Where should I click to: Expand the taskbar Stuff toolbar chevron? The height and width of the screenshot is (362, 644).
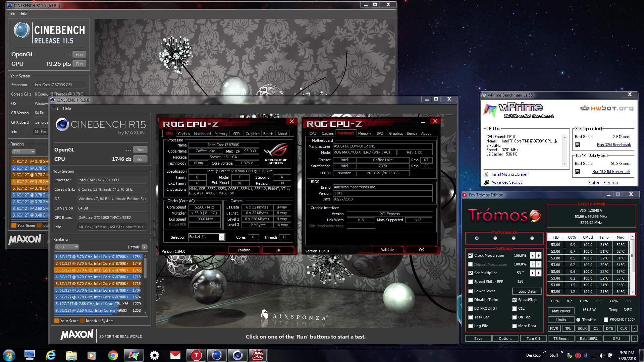(x=562, y=352)
